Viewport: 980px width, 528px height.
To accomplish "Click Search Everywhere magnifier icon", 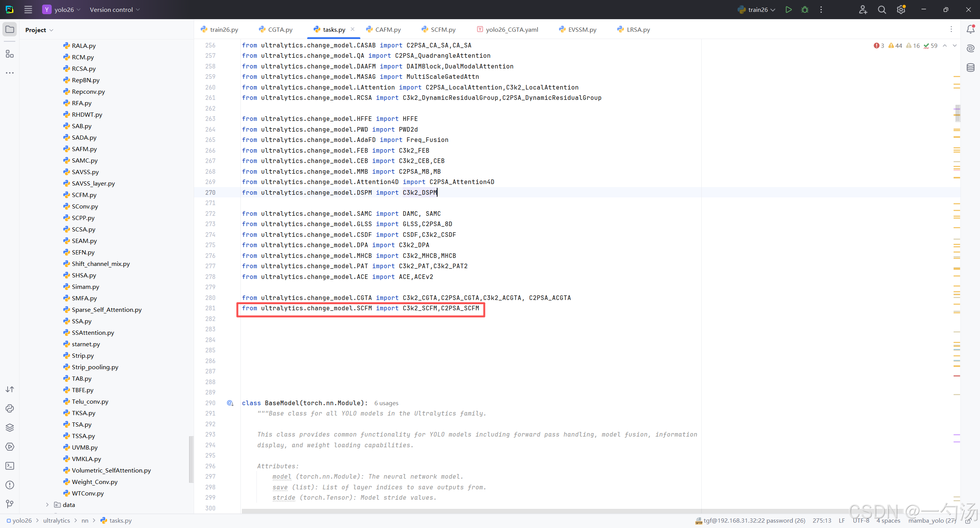I will pos(882,10).
